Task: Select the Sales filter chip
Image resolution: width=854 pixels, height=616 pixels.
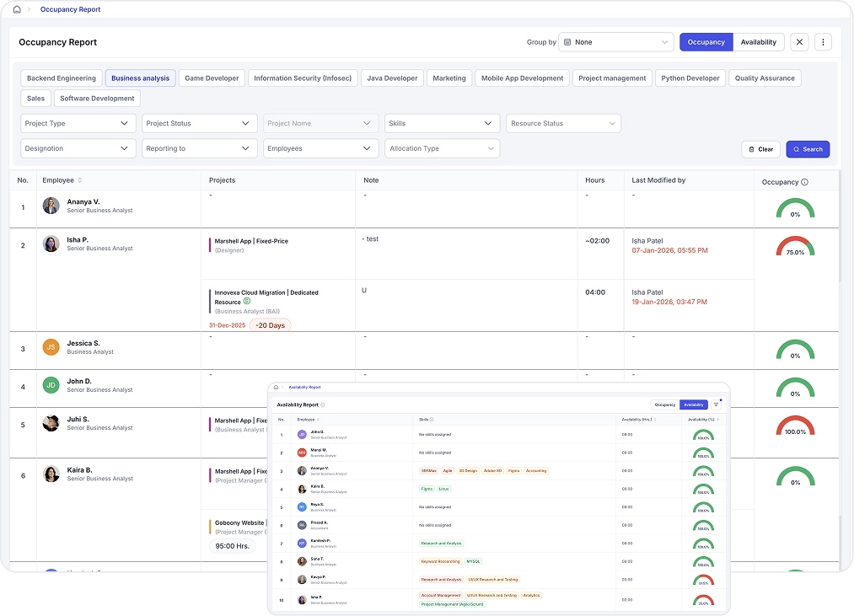Action: [36, 99]
